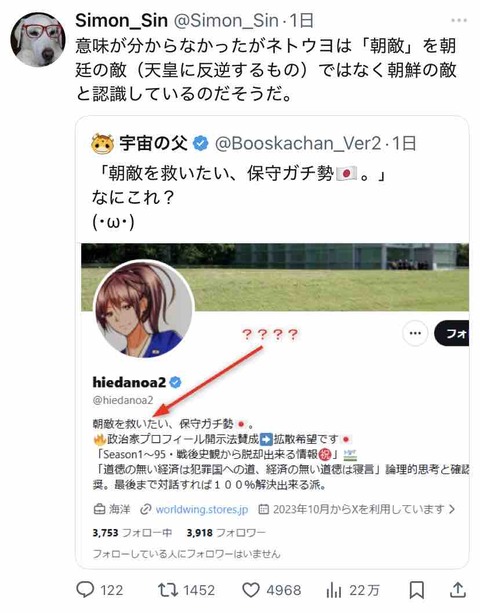Screen dimensions: 480x613
Task: Click the hiedanoa2 verified badge
Action: tap(176, 382)
